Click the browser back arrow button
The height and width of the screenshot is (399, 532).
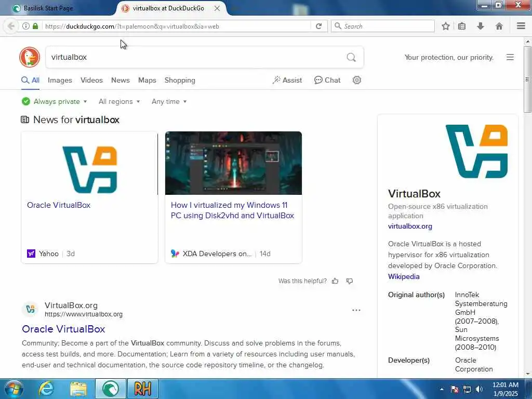[x=11, y=26]
